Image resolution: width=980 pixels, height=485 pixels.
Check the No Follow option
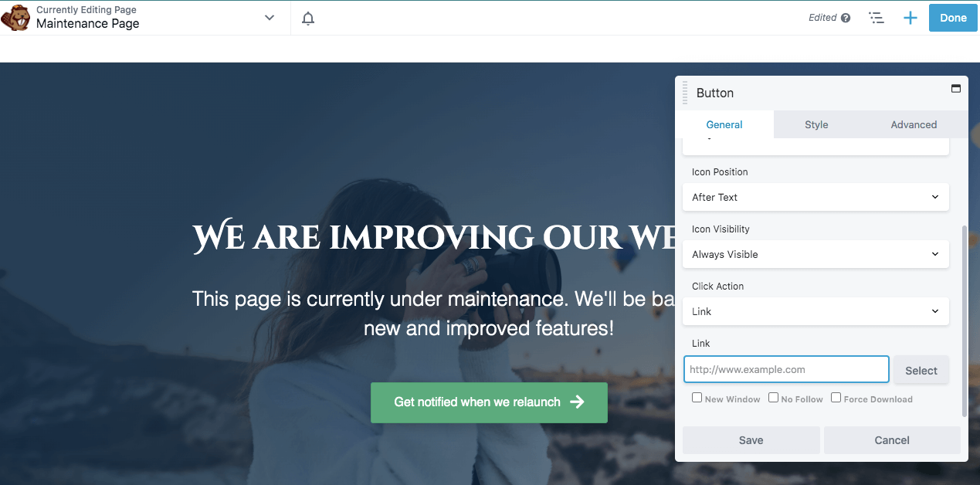tap(773, 398)
